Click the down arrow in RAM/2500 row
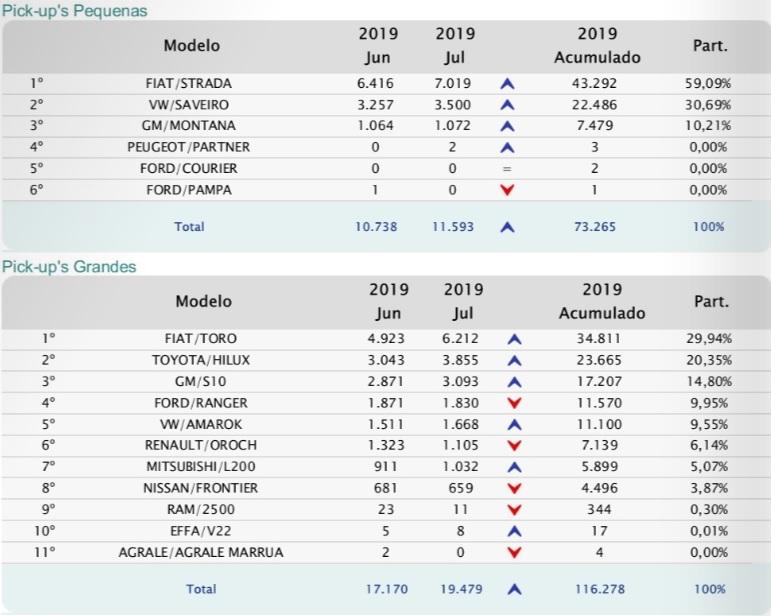Viewport: 771px width, 616px height. tap(514, 510)
